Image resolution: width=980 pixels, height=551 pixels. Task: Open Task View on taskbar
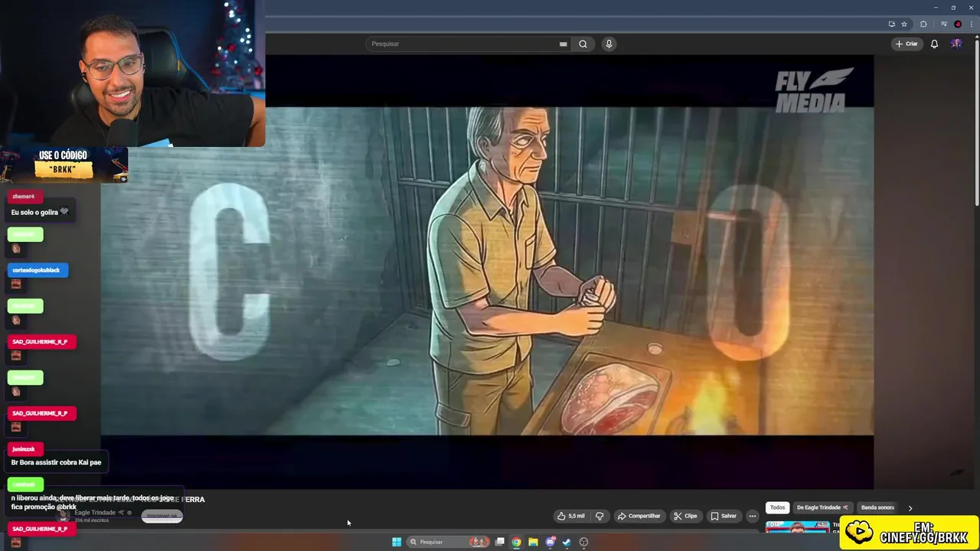500,542
